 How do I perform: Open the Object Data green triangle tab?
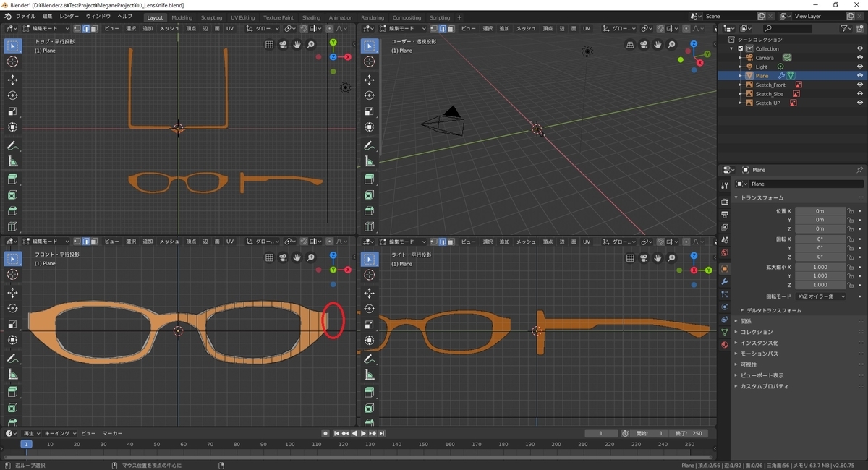pyautogui.click(x=724, y=331)
